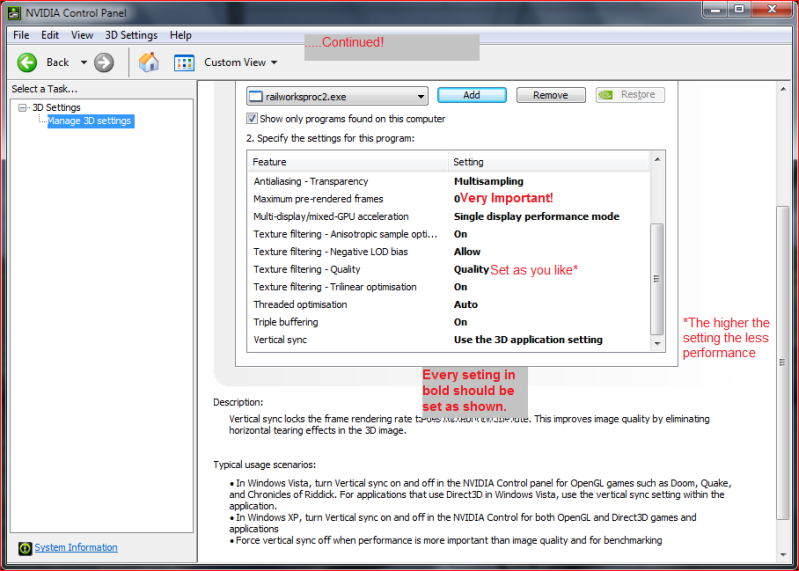Click Use the 3D application setting value
The image size is (799, 571).
(528, 340)
